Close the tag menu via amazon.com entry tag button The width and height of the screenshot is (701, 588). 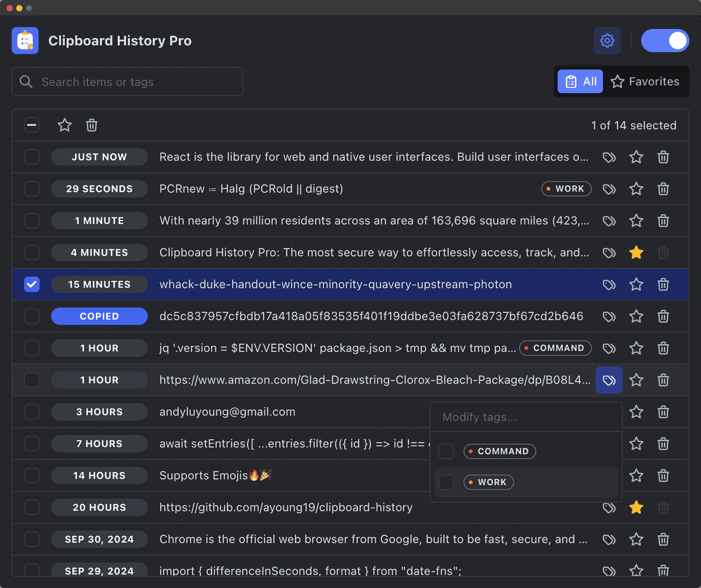(609, 380)
